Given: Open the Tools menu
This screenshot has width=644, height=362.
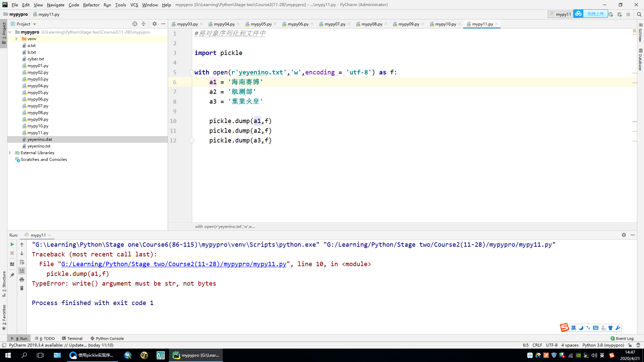Looking at the screenshot, I should pos(120,5).
